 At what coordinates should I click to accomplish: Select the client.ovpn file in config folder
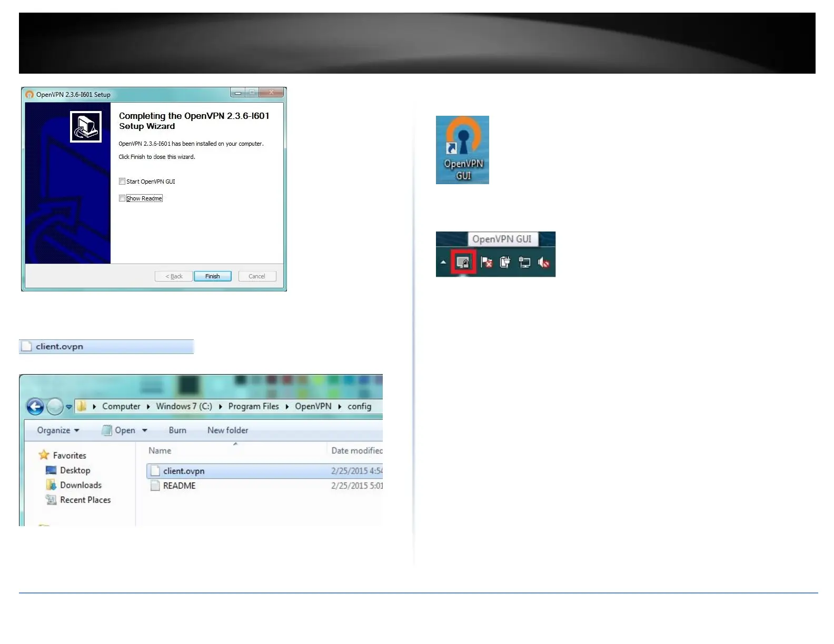265,471
